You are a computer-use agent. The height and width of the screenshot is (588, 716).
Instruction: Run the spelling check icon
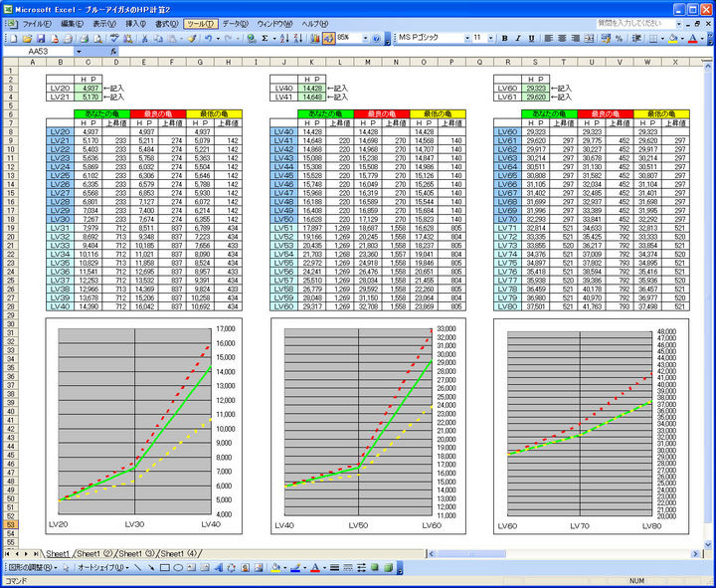pyautogui.click(x=114, y=39)
